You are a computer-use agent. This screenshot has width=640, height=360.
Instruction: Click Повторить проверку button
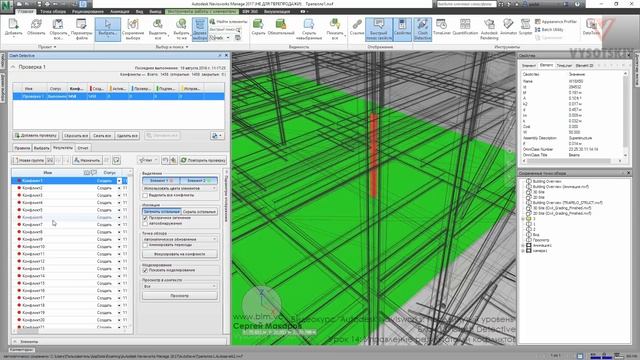pyautogui.click(x=203, y=160)
